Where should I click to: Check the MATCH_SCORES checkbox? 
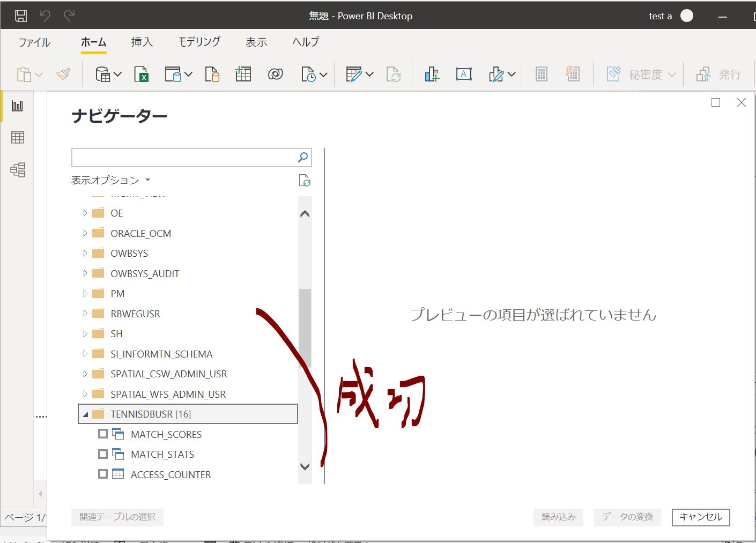point(103,434)
